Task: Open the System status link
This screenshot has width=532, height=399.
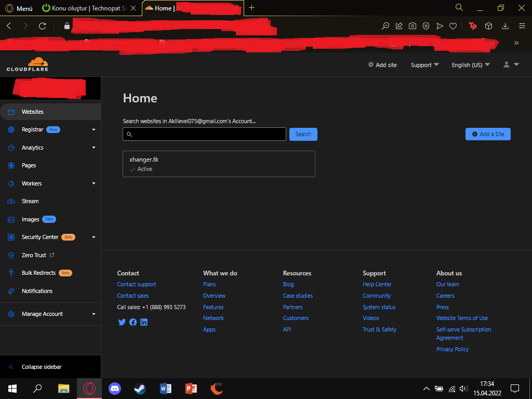Action: (x=379, y=307)
